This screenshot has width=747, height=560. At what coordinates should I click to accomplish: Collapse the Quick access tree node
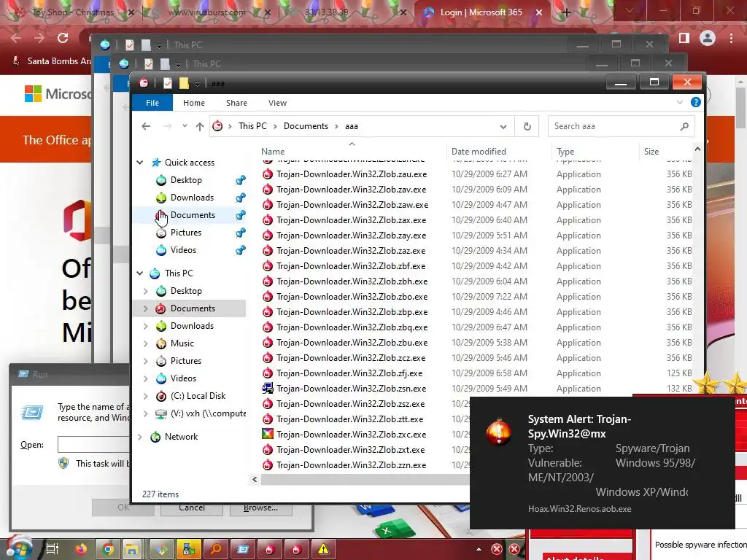[x=139, y=163]
